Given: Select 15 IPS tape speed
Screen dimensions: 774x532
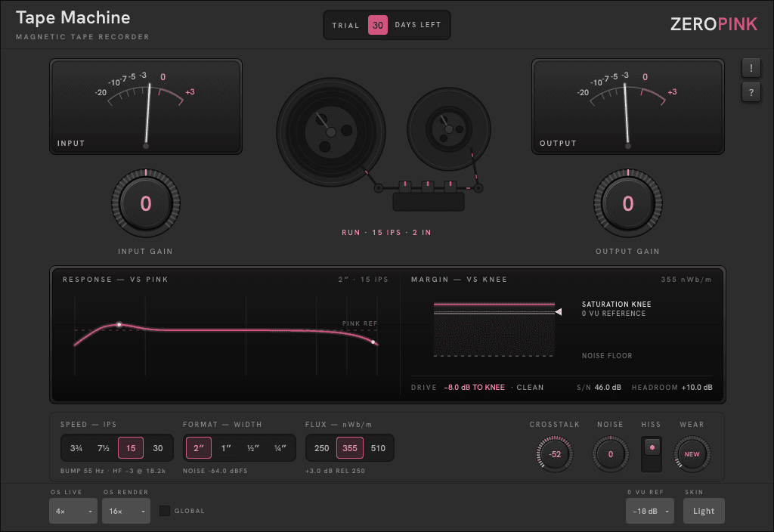Looking at the screenshot, I should tap(131, 448).
